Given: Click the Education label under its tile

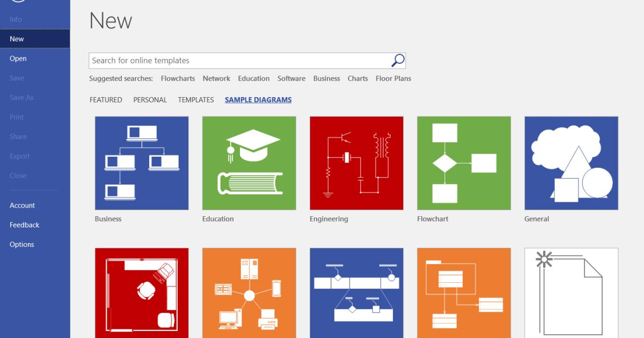Looking at the screenshot, I should pos(218,219).
